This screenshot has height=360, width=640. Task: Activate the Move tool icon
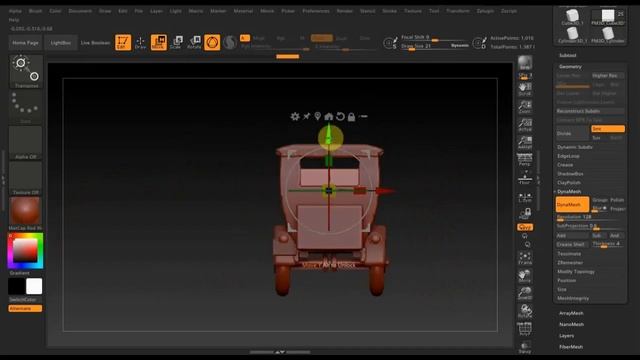coord(158,42)
